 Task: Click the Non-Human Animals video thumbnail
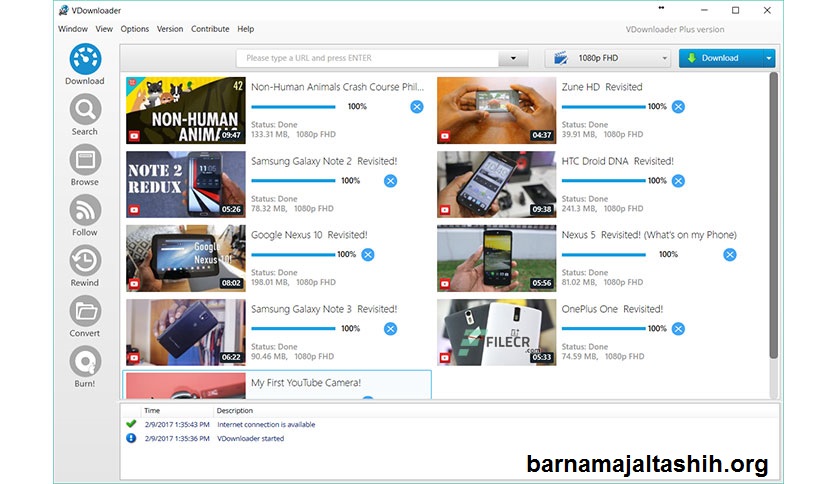(186, 110)
